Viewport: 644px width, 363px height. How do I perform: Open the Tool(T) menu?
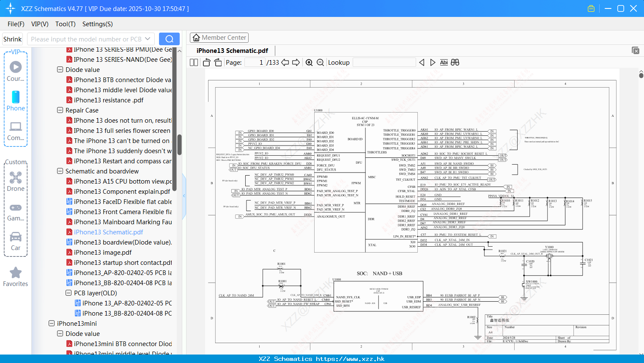pyautogui.click(x=66, y=24)
